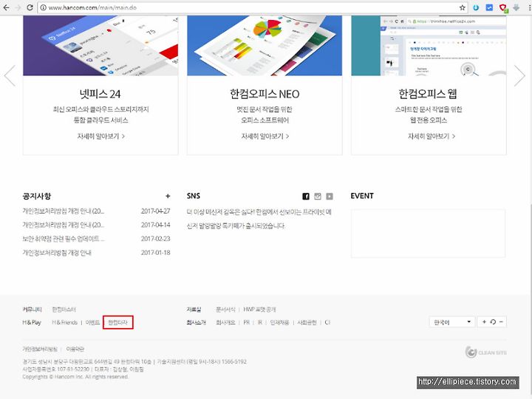View site info icon in address bar
The height and width of the screenshot is (399, 532).
pos(44,7)
